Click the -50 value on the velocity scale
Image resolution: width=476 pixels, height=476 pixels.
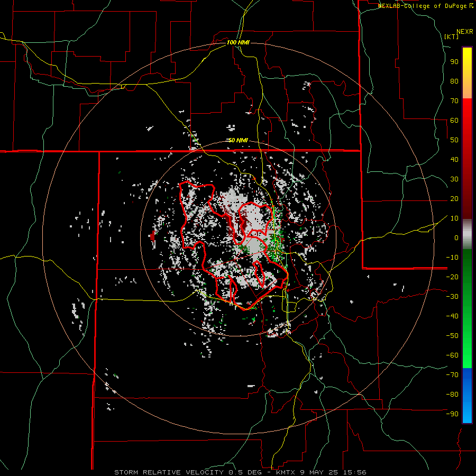pos(452,336)
